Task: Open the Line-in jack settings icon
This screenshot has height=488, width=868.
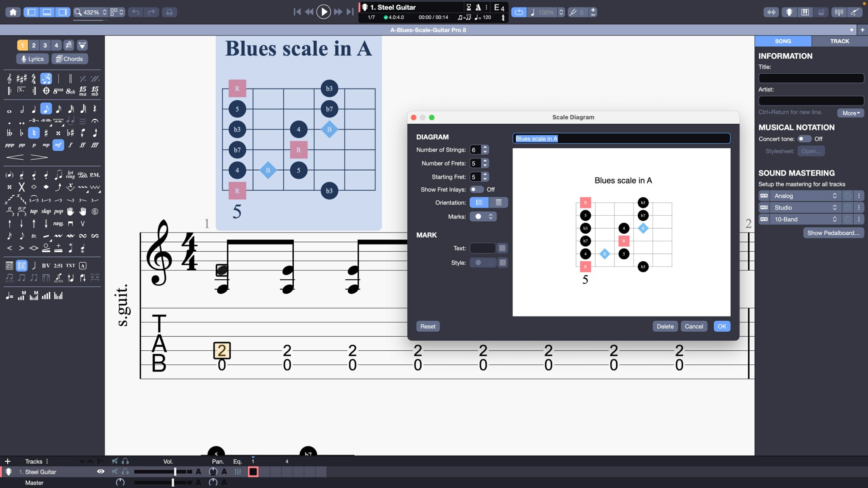Action: (x=855, y=12)
